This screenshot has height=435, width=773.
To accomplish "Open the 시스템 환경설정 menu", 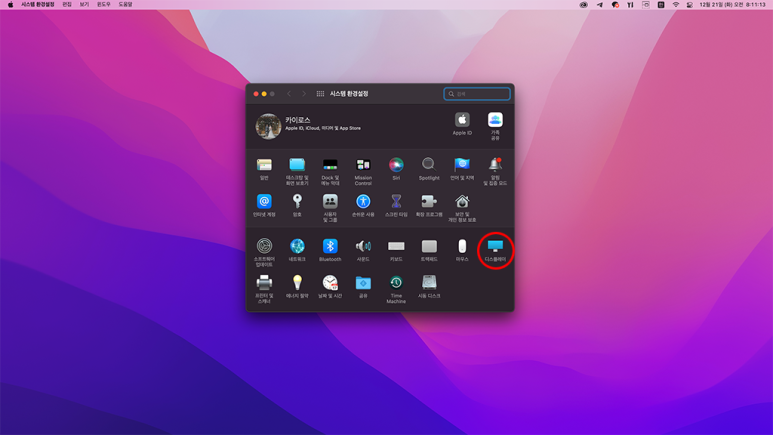I will (37, 4).
